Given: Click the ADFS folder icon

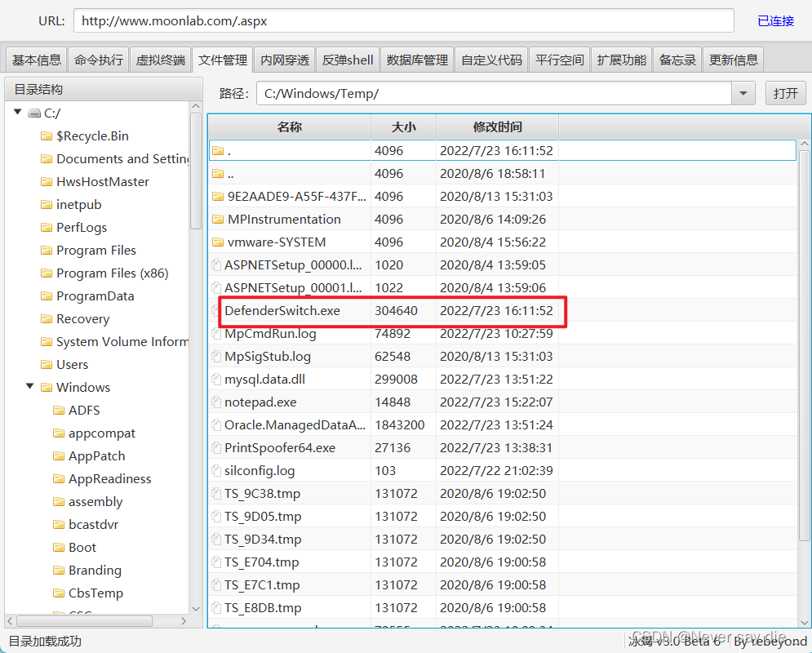Looking at the screenshot, I should click(x=59, y=411).
